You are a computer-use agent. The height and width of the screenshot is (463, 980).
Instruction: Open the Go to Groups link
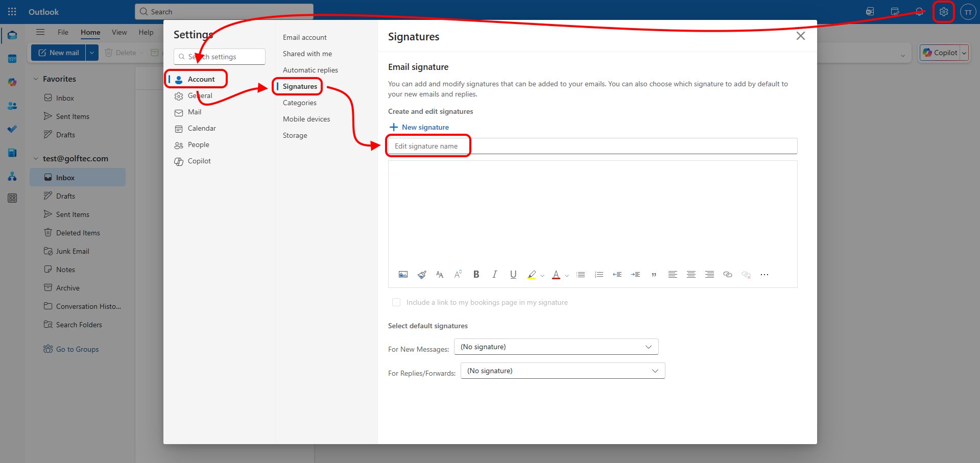click(x=77, y=349)
